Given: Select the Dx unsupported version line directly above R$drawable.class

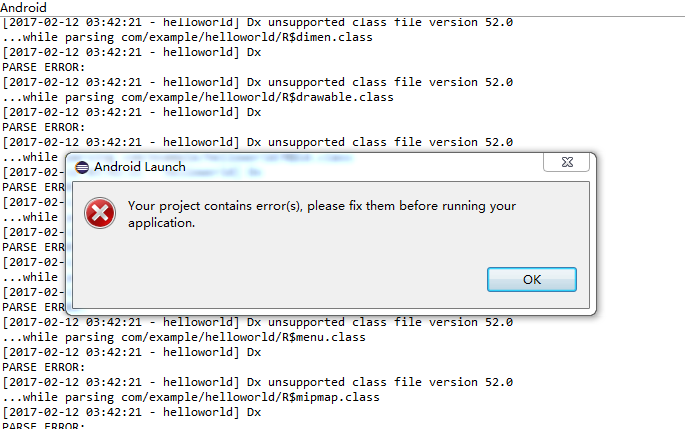Looking at the screenshot, I should pos(257,82).
